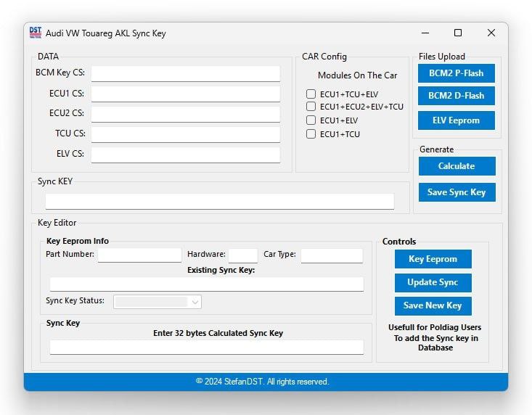
Task: Focus the Car Type input field
Action: [x=331, y=255]
